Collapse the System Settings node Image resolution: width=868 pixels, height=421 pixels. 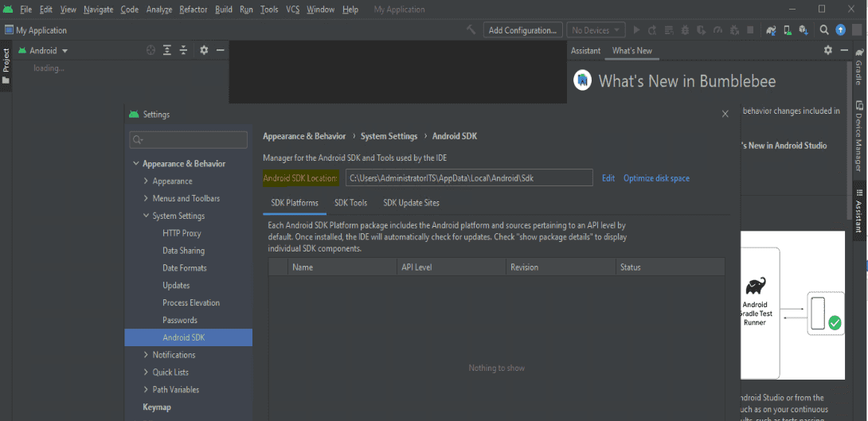pos(147,216)
